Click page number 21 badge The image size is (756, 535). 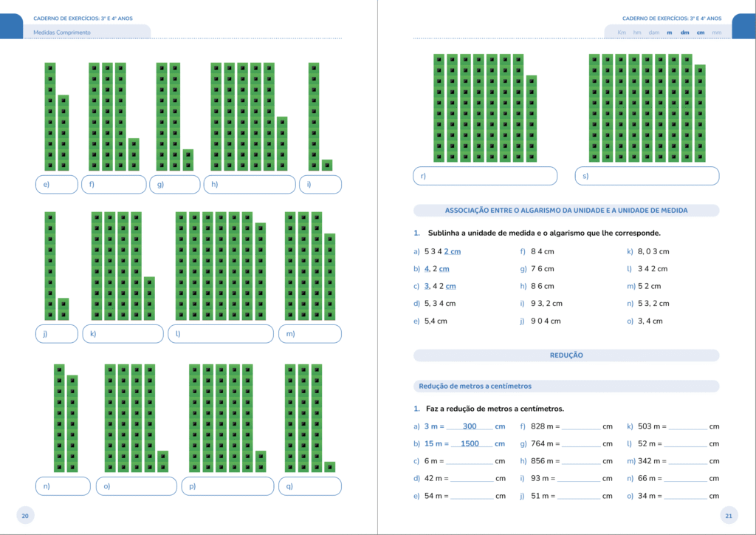728,516
